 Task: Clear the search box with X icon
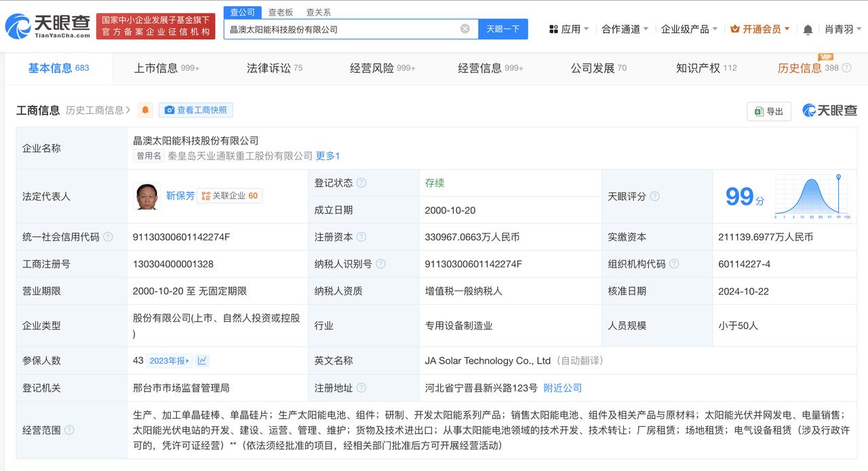pyautogui.click(x=465, y=29)
